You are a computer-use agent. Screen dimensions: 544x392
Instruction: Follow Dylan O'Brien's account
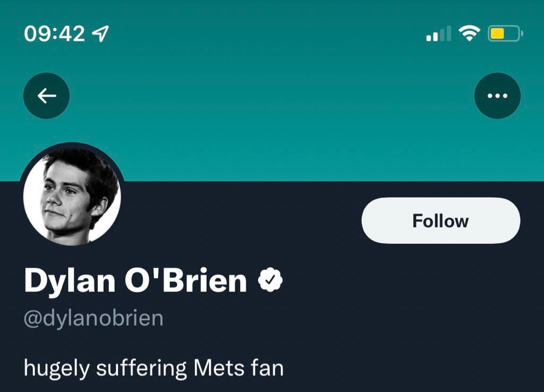coord(440,221)
